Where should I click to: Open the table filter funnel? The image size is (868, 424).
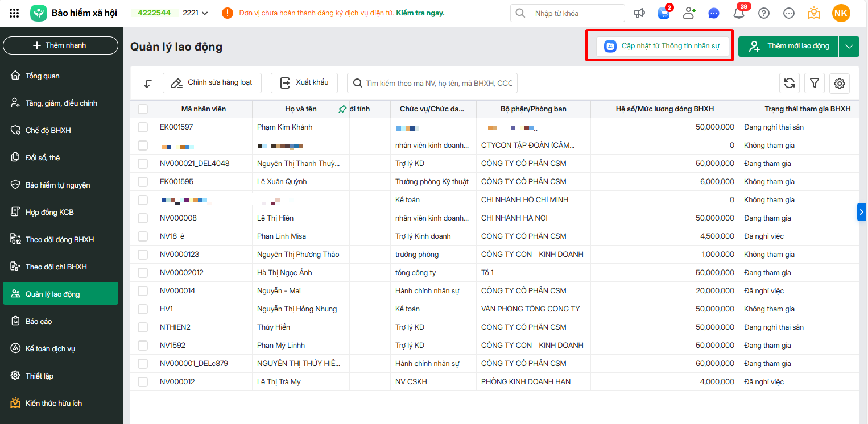815,83
